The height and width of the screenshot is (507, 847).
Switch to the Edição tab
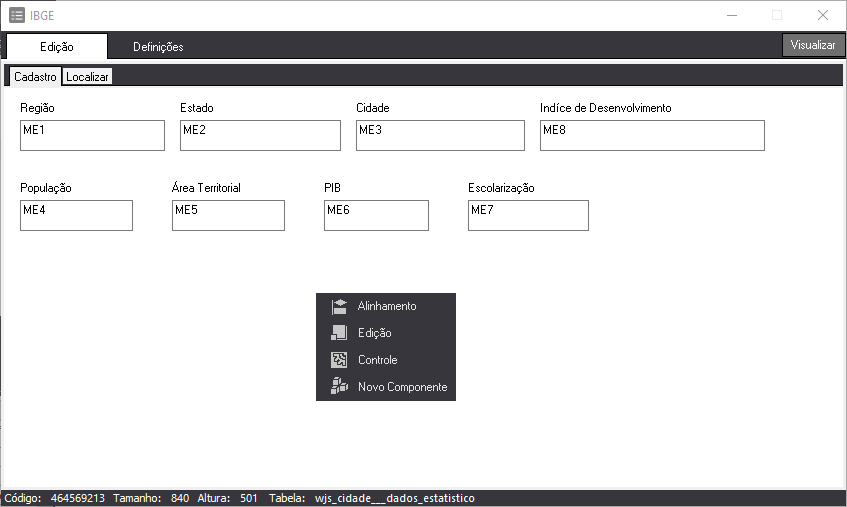pos(57,47)
